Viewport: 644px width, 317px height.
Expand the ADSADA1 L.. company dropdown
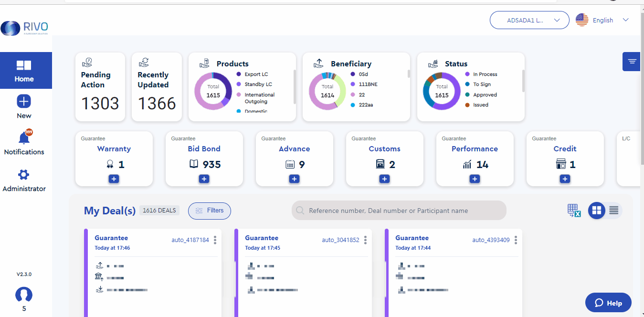pyautogui.click(x=529, y=21)
